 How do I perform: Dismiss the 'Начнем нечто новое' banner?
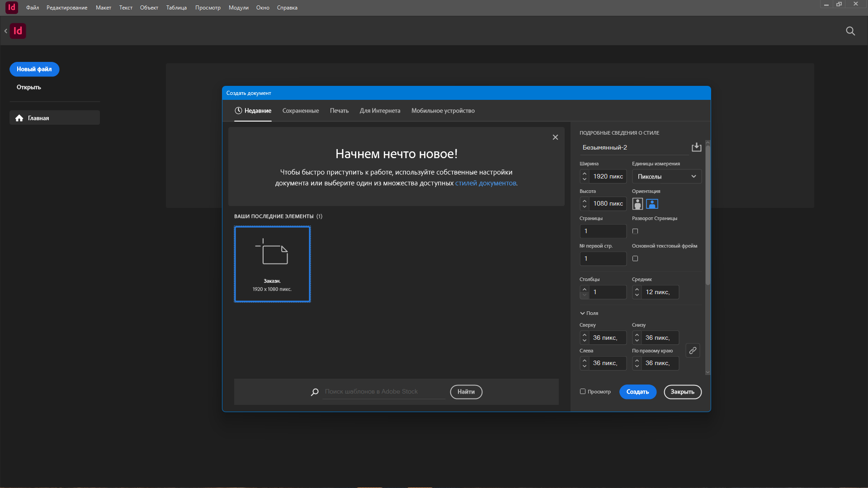555,137
